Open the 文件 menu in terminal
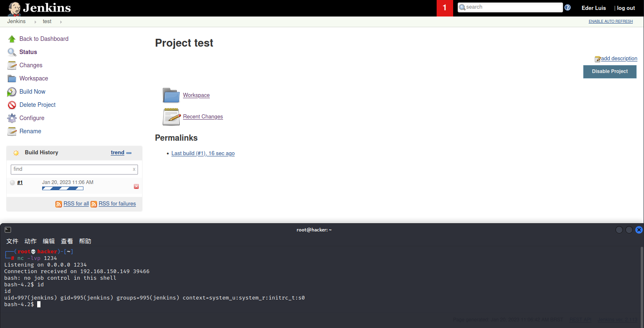This screenshot has height=328, width=644. click(x=12, y=241)
